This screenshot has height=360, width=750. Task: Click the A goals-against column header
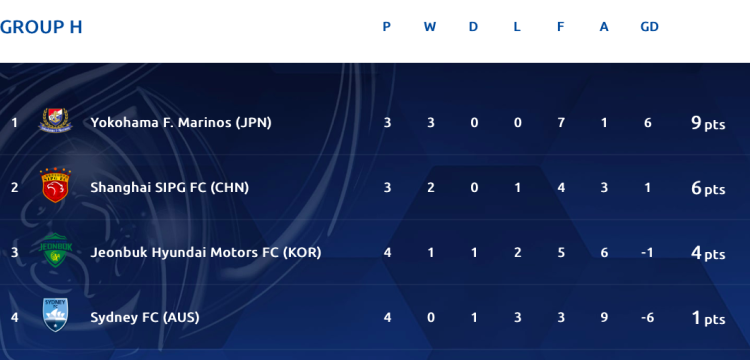pyautogui.click(x=604, y=27)
